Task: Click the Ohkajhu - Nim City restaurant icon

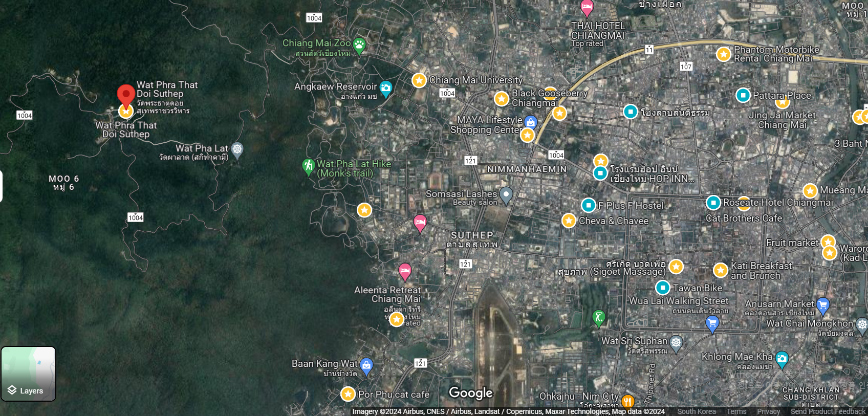Action: click(x=628, y=401)
